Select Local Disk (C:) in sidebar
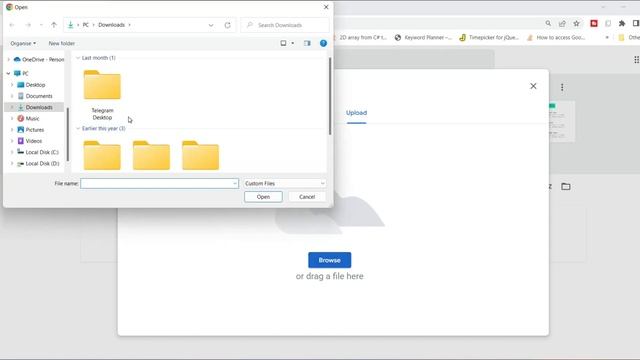Viewport: 640px width, 360px height. click(x=38, y=152)
